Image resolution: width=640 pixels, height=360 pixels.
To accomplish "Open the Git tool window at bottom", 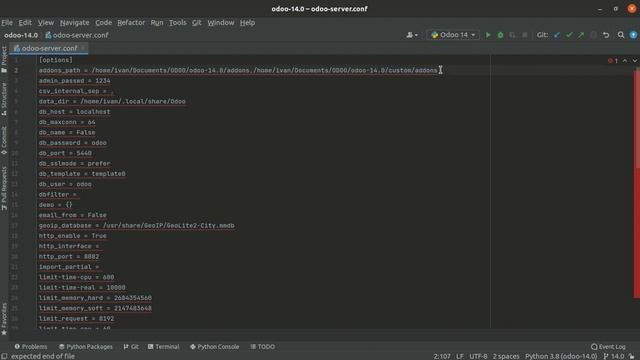I will [x=131, y=347].
